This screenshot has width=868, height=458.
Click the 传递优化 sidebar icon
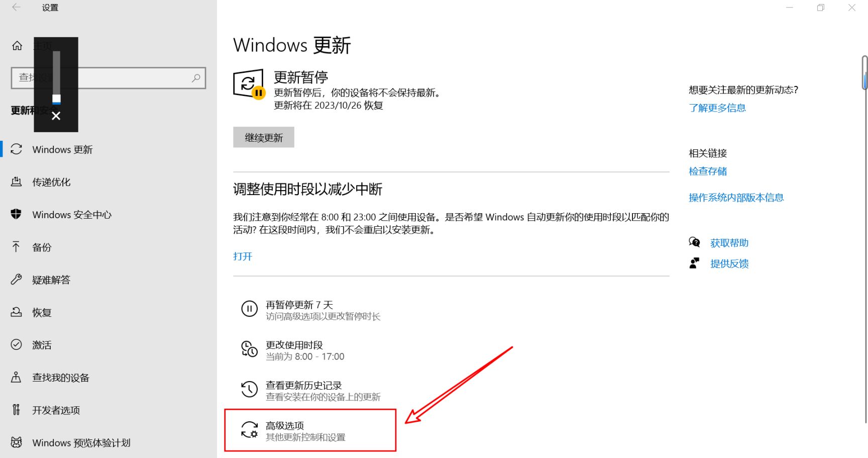point(16,181)
